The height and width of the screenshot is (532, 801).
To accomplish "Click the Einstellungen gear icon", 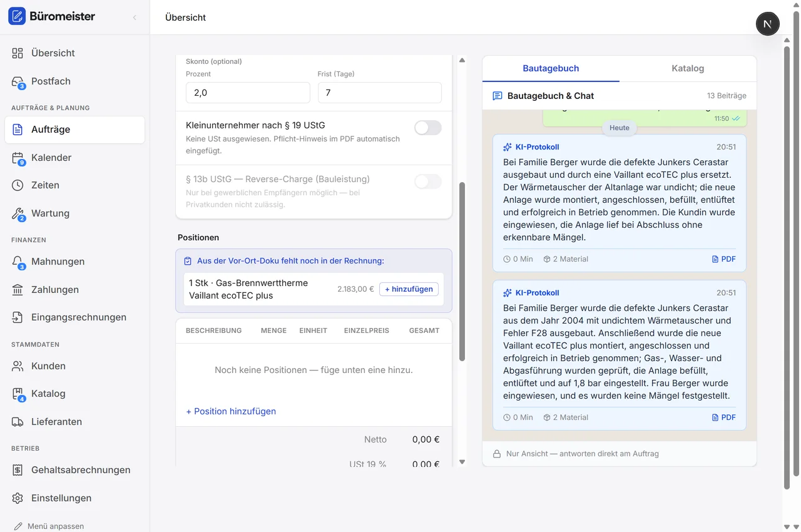I will [18, 498].
